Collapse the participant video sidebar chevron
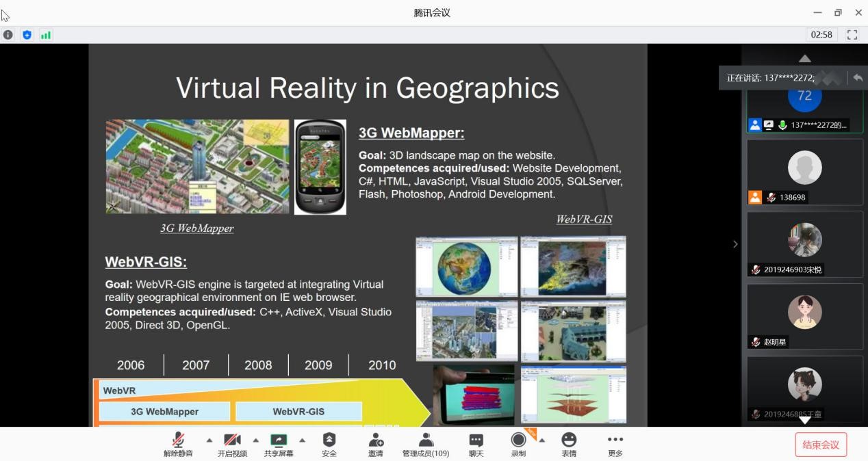 click(735, 244)
